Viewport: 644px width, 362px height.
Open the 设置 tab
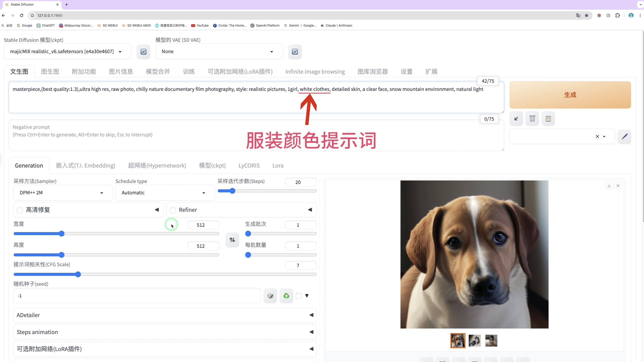(407, 72)
